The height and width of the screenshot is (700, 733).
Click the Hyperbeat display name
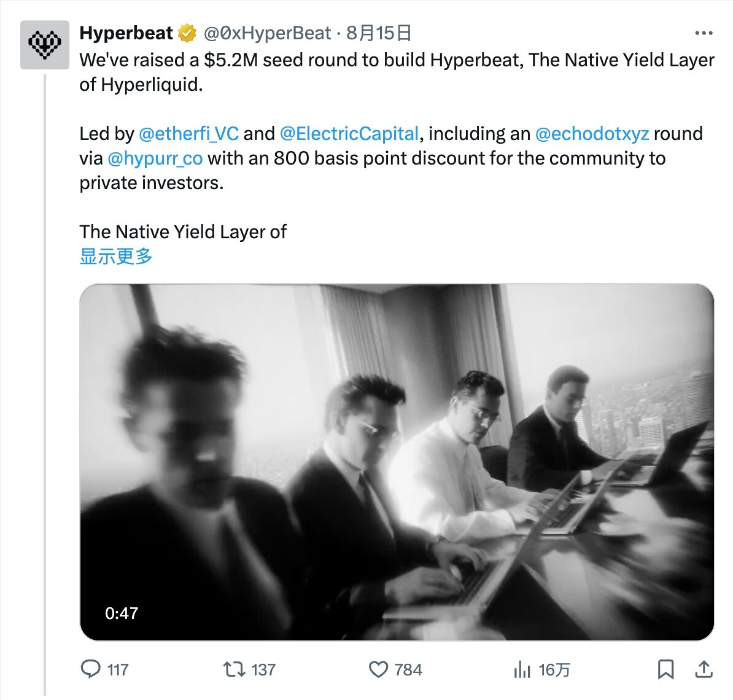[x=126, y=33]
